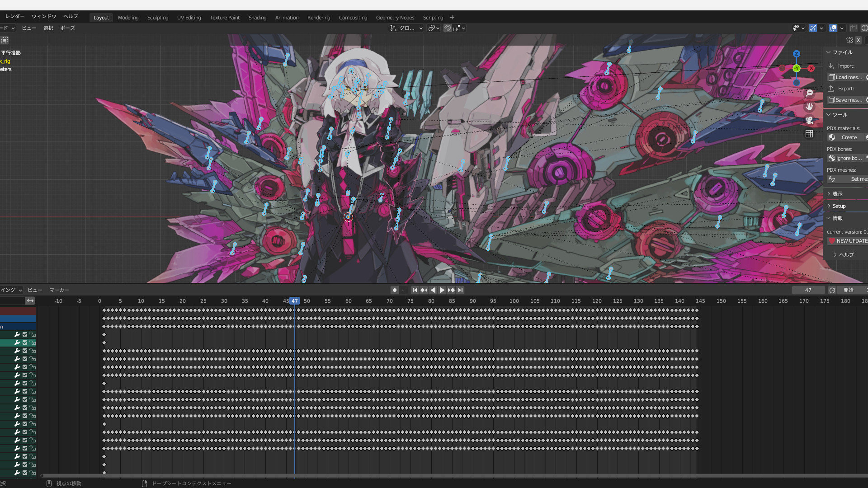Open viewport gizmo options dropdown arrow
Image resolution: width=868 pixels, height=488 pixels.
[821, 28]
